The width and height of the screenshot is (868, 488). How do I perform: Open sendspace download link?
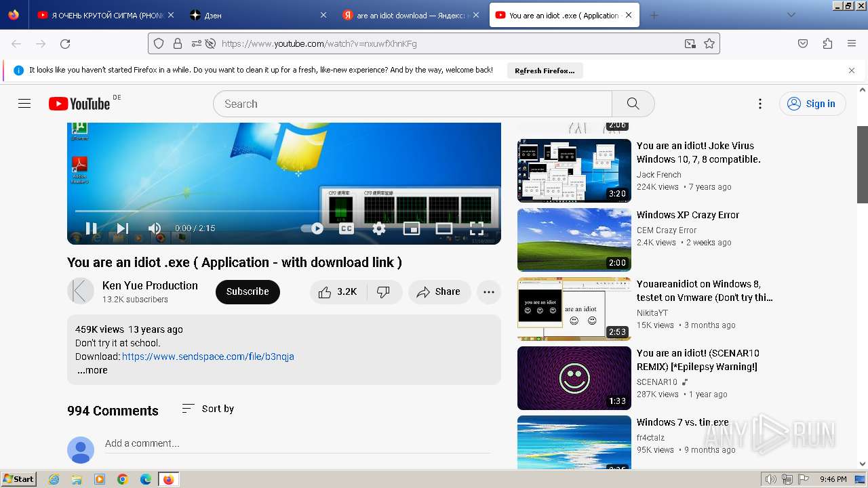[208, 357]
